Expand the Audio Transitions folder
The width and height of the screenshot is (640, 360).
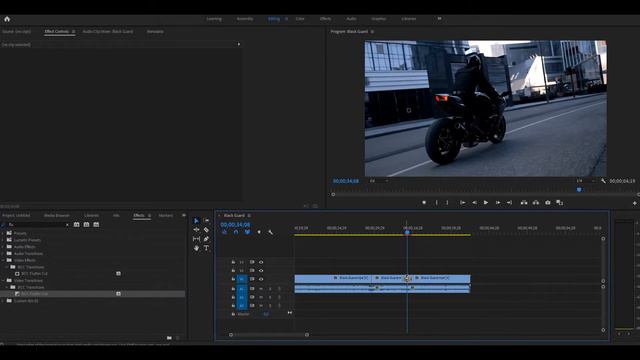[3, 253]
